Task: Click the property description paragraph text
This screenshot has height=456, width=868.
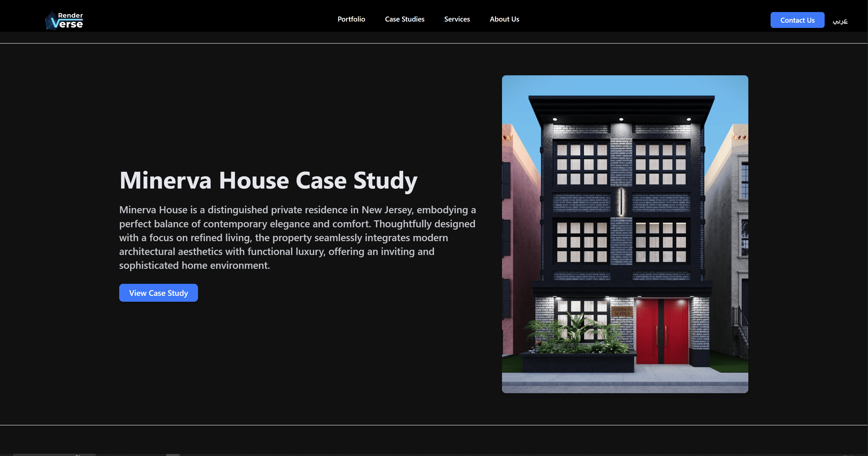Action: [297, 238]
